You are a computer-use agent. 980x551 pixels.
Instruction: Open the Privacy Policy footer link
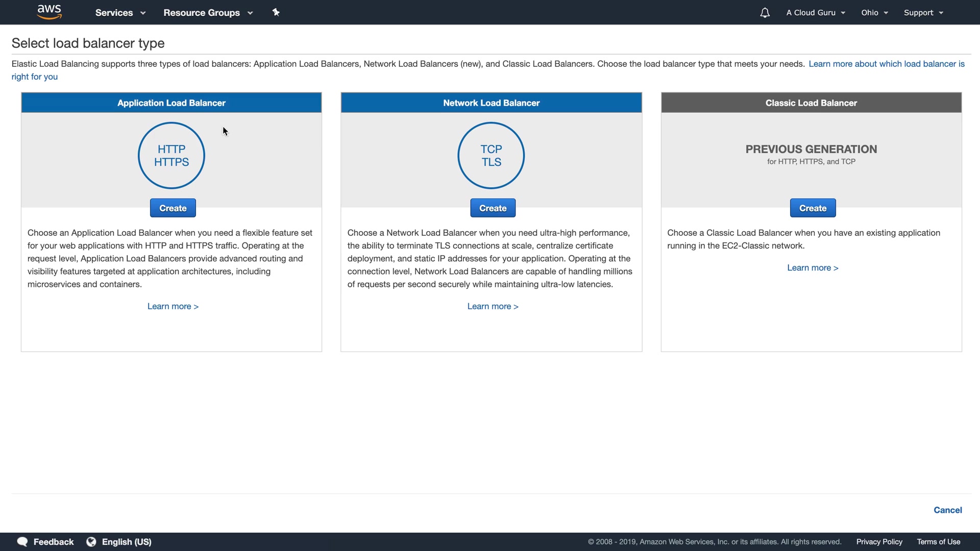click(x=879, y=542)
